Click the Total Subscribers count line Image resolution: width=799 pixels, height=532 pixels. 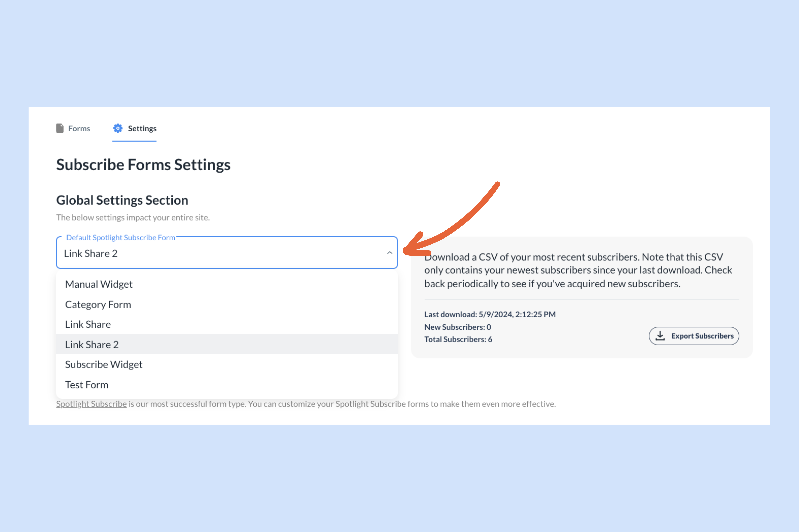coord(458,339)
